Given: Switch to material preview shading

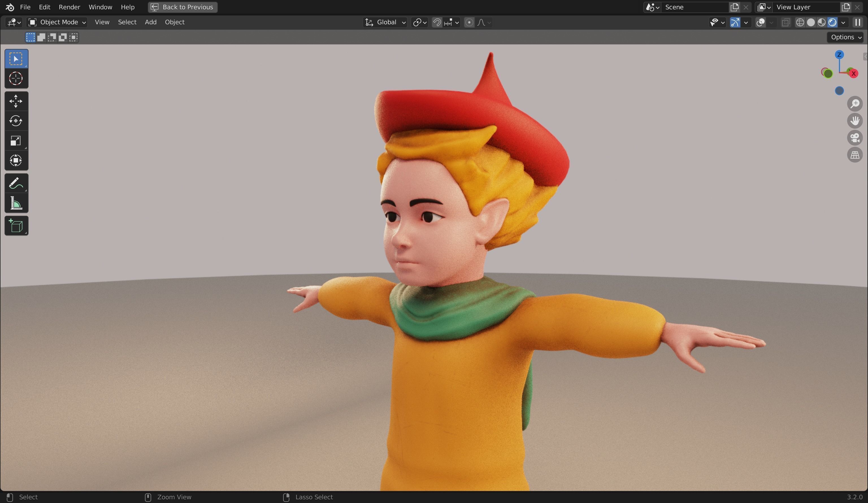Looking at the screenshot, I should [x=821, y=22].
